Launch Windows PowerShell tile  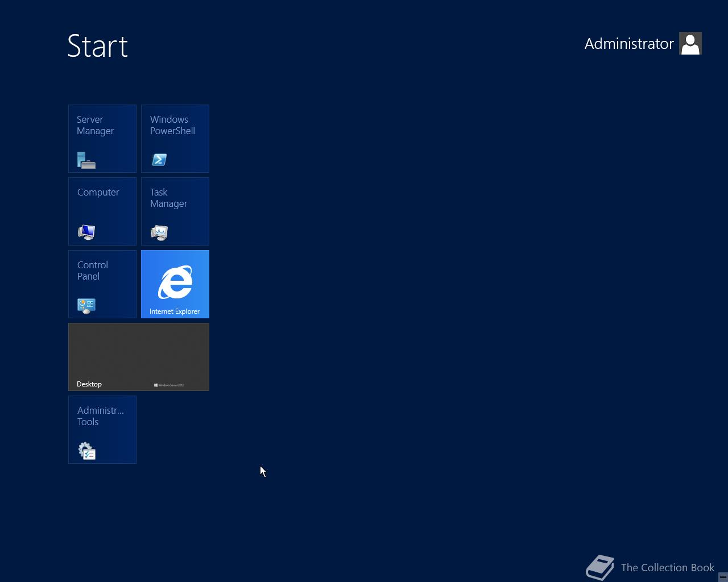pyautogui.click(x=175, y=139)
